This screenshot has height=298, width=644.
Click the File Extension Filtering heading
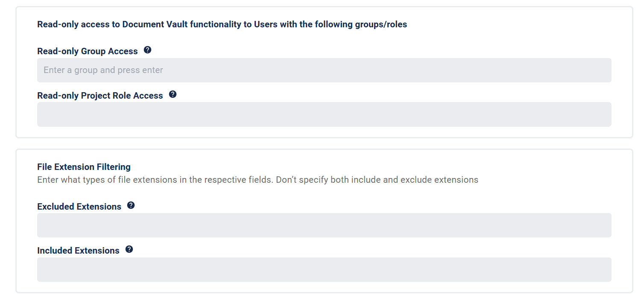coord(84,167)
